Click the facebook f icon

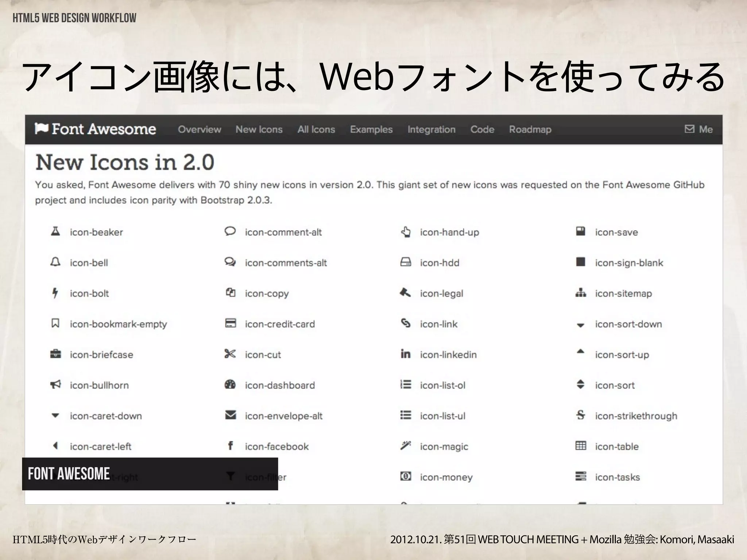[231, 446]
